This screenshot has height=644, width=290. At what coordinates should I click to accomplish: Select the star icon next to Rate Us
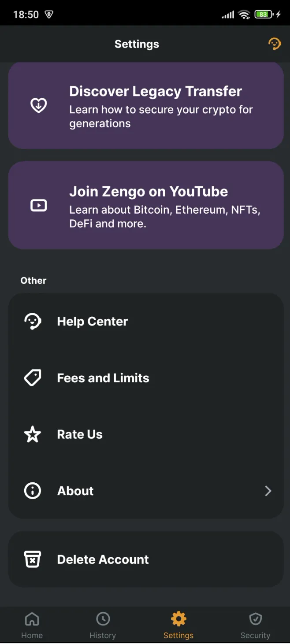pos(32,434)
